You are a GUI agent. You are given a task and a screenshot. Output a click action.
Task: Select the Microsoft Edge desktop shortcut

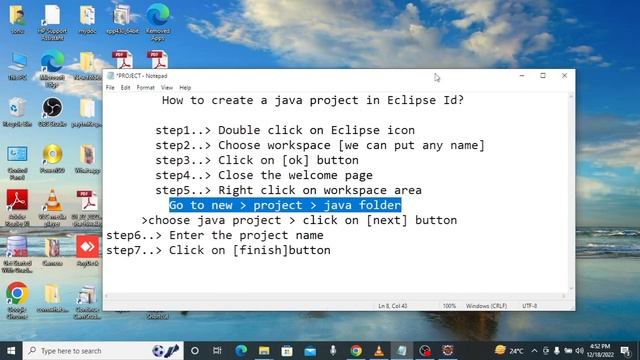[52, 69]
